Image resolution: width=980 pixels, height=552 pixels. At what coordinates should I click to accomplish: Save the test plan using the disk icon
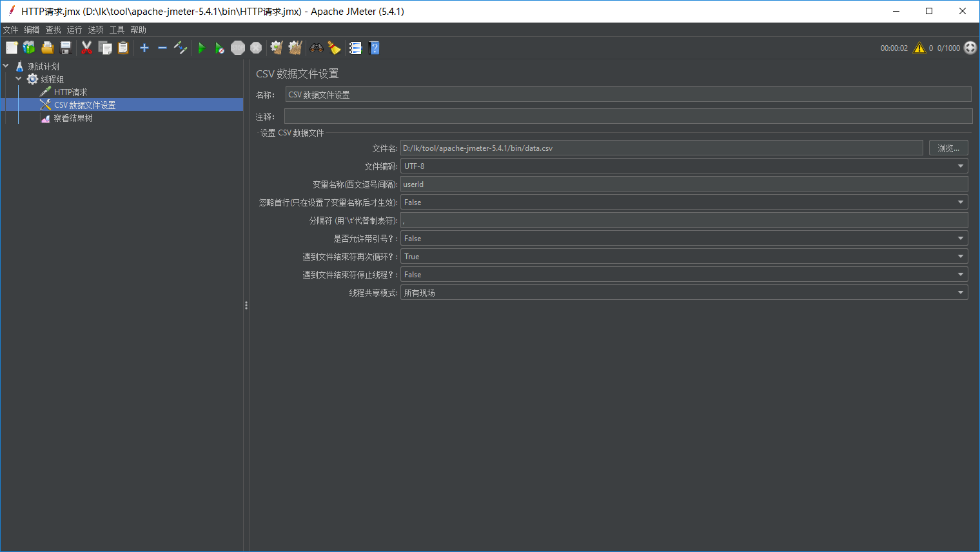pyautogui.click(x=65, y=47)
